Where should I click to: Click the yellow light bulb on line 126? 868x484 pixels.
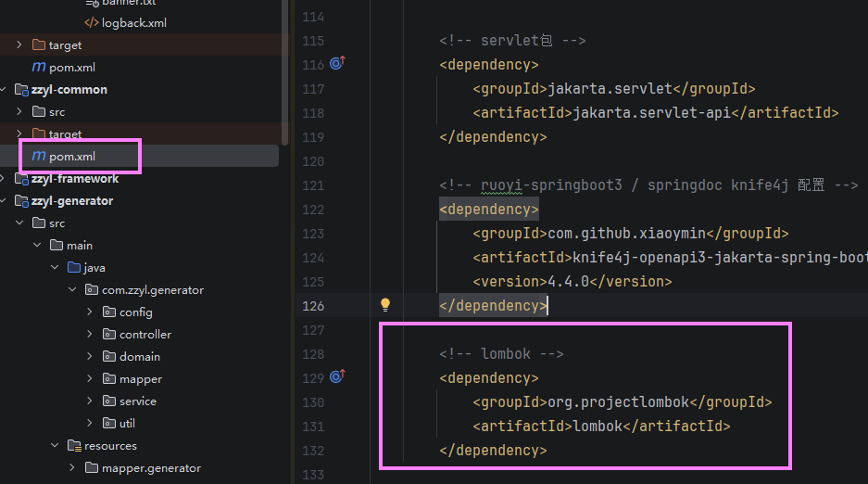tap(385, 304)
